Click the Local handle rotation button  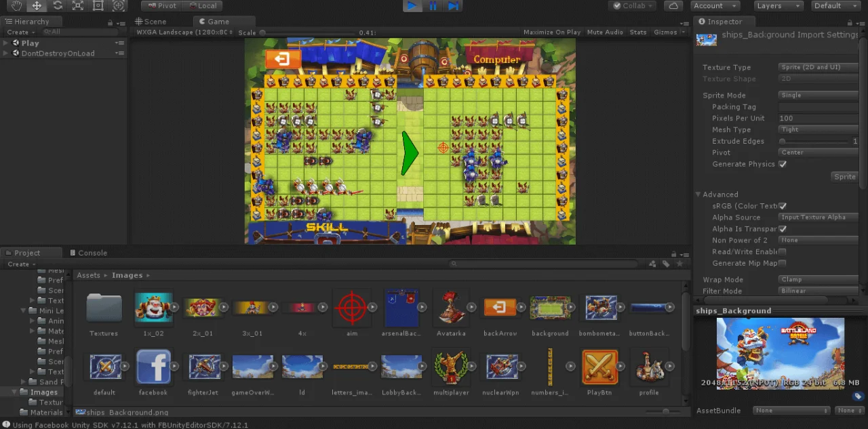[202, 5]
